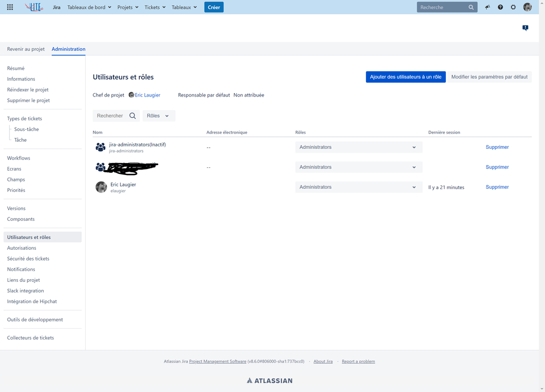
Task: Open Collecteurs de tickets in sidebar
Action: 31,338
